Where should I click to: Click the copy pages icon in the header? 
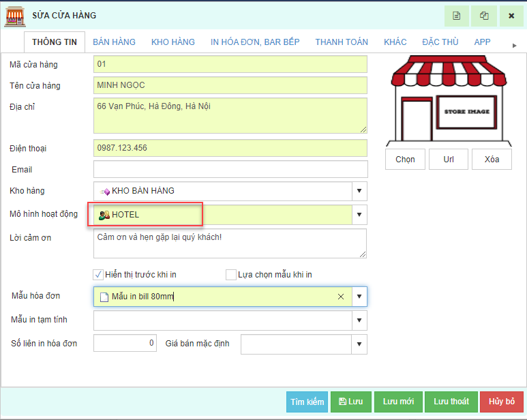(x=484, y=16)
